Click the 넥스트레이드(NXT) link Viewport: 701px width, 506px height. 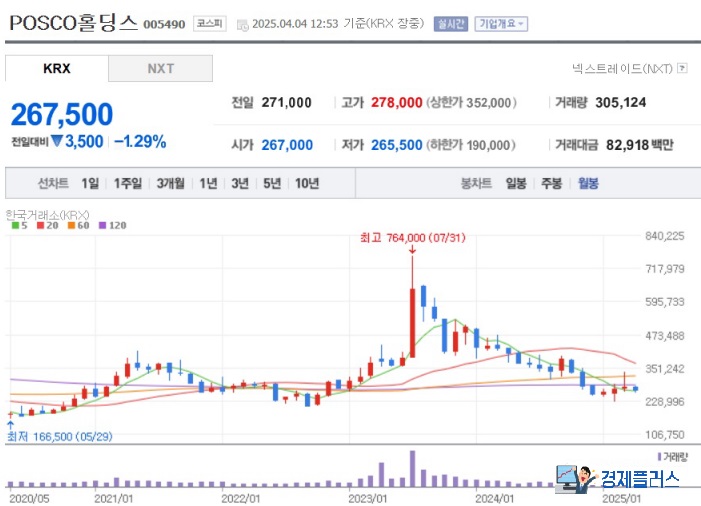(x=622, y=68)
